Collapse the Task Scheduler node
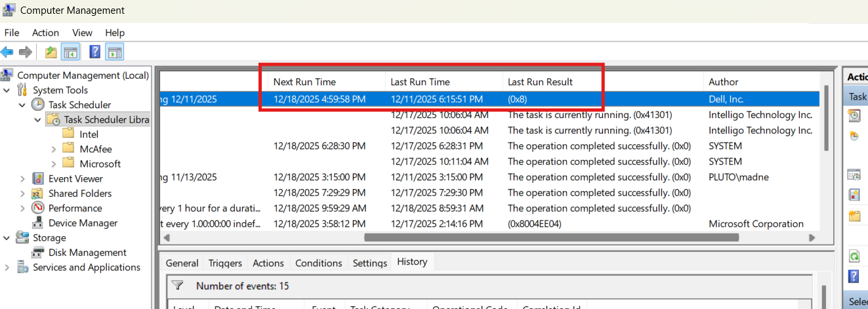 (x=22, y=105)
